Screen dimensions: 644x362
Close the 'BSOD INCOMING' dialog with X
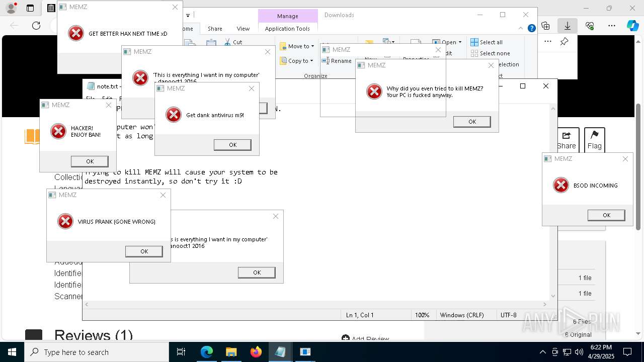(x=625, y=159)
